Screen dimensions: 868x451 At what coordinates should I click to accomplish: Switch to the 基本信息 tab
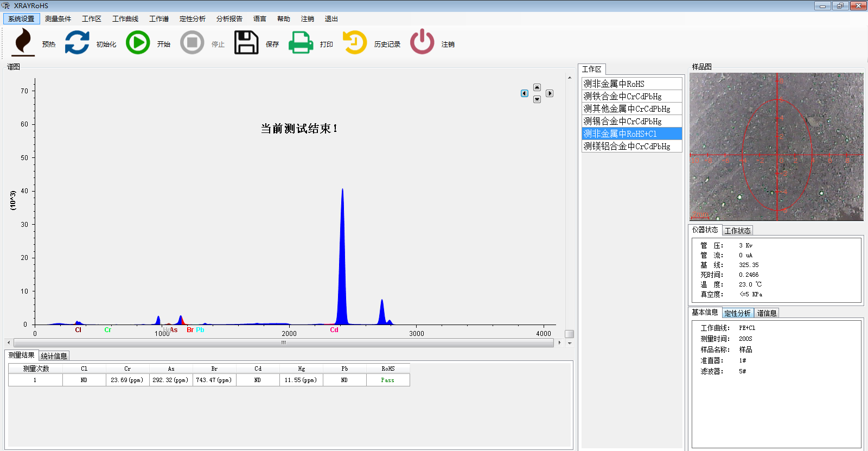705,312
